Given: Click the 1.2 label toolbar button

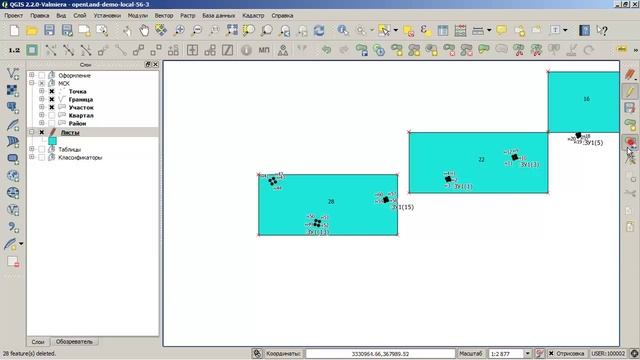Looking at the screenshot, I should (14, 50).
